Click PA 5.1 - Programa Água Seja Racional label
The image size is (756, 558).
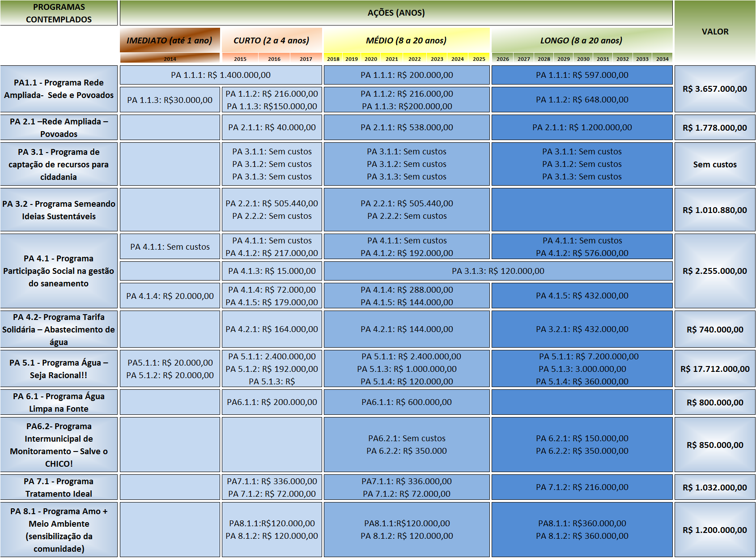pos(59,369)
